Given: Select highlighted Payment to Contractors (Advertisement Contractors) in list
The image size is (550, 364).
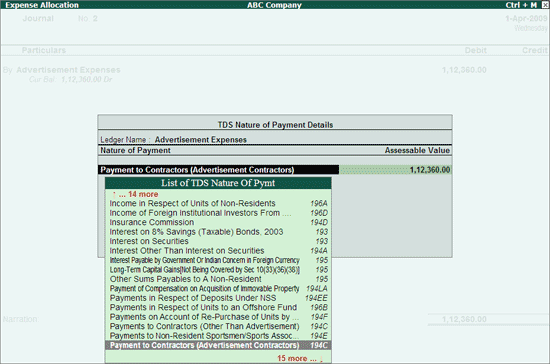Looking at the screenshot, I should click(x=218, y=345).
